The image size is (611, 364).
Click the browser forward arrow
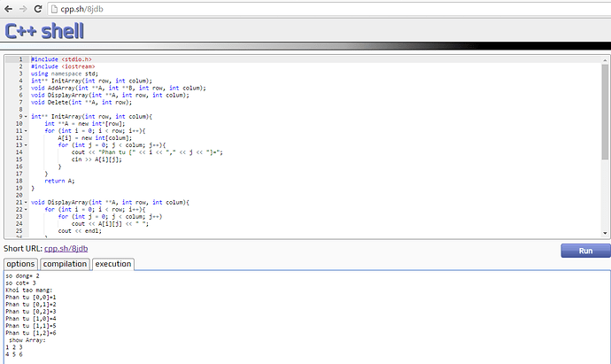point(22,7)
